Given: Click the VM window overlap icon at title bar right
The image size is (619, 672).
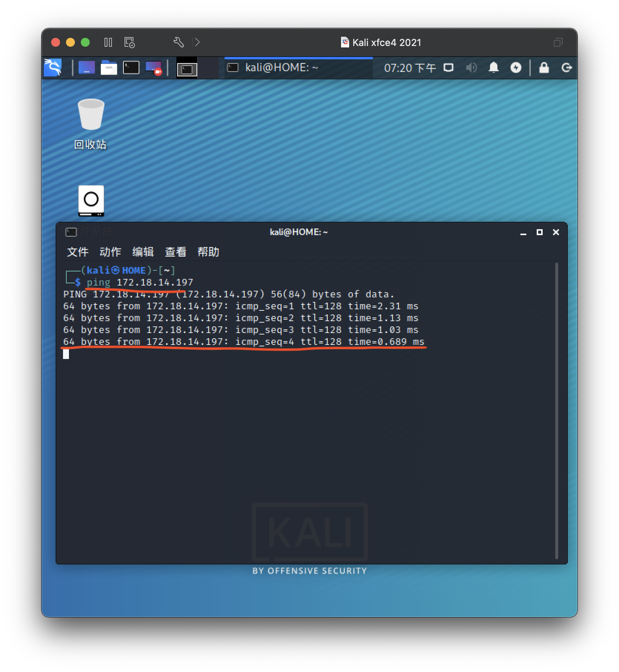Looking at the screenshot, I should pos(558,42).
